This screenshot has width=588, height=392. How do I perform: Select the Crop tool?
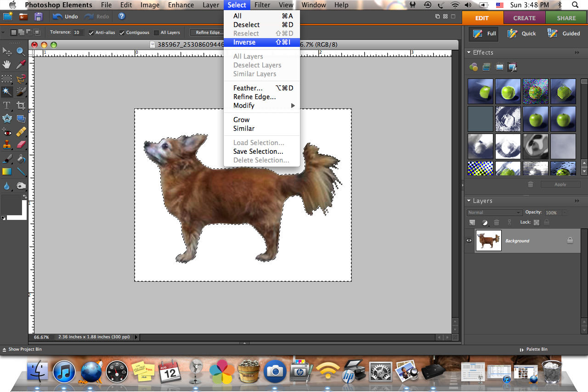pyautogui.click(x=21, y=106)
